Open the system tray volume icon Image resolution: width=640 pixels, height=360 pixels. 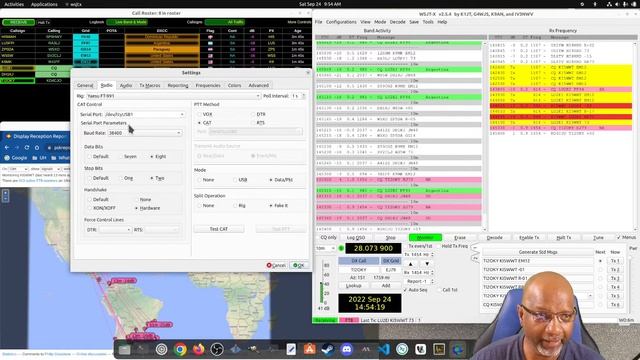(617, 4)
